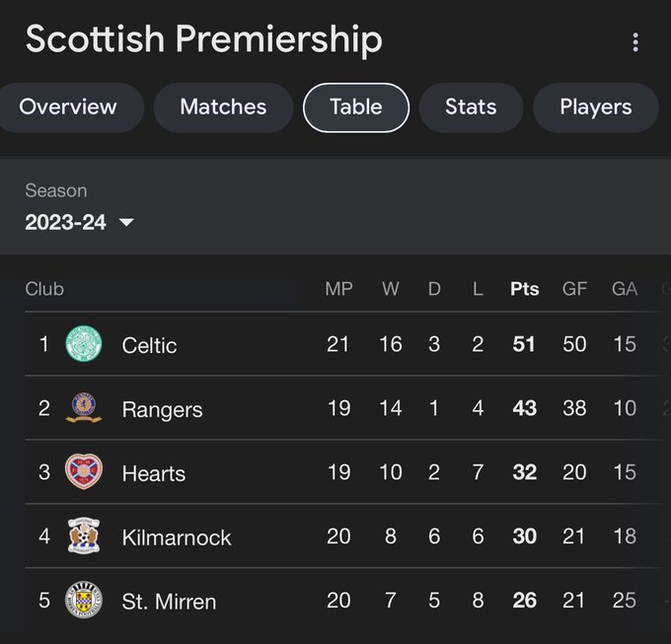Switch to the Matches tab
This screenshot has width=671, height=644.
pyautogui.click(x=223, y=107)
